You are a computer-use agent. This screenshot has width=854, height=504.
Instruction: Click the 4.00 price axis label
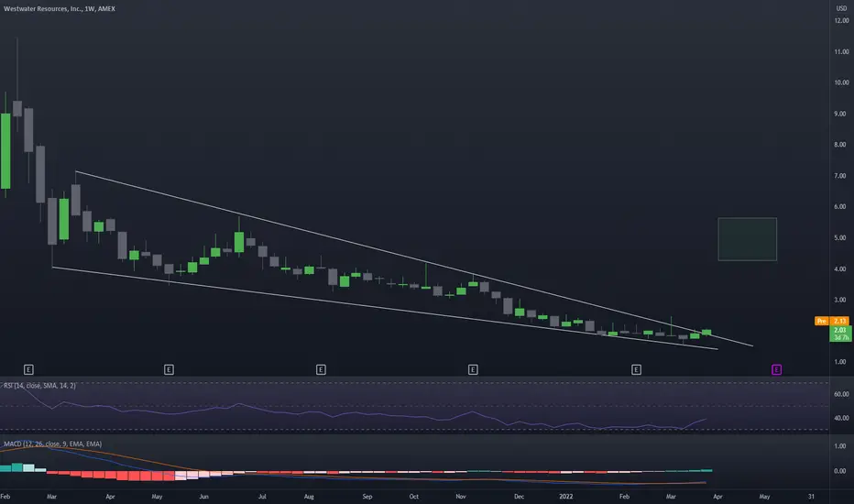[x=841, y=269]
